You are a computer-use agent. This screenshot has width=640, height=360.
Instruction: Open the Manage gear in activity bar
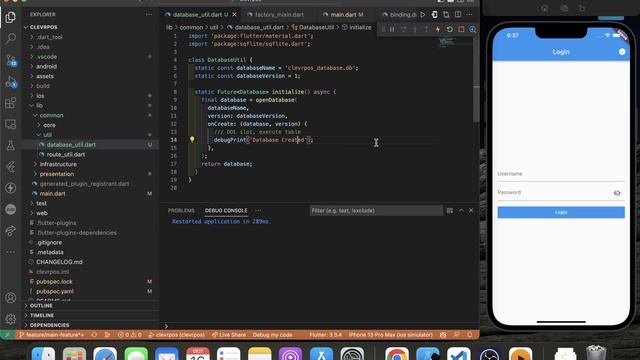pyautogui.click(x=11, y=319)
